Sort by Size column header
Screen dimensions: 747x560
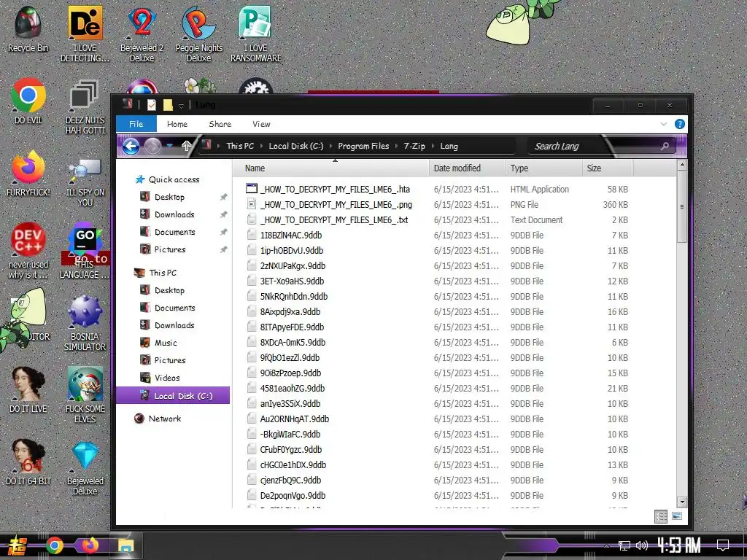[x=608, y=168]
